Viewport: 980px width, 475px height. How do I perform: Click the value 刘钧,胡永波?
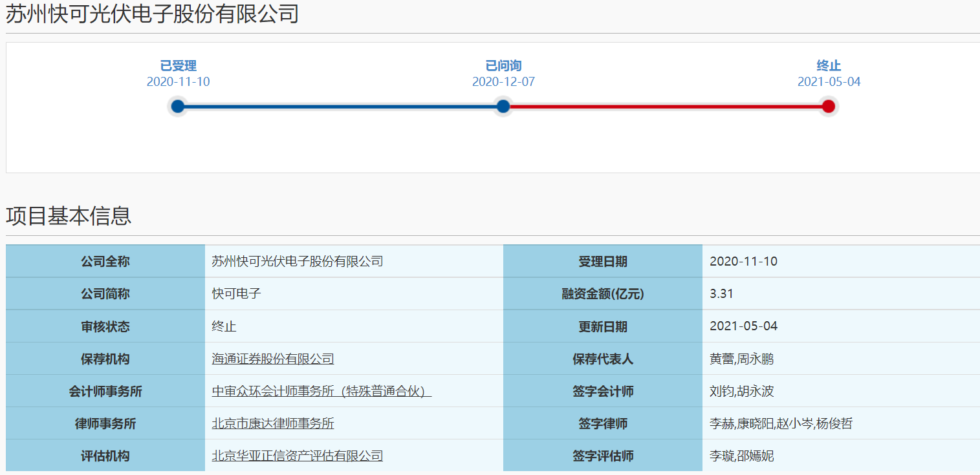[x=742, y=391]
